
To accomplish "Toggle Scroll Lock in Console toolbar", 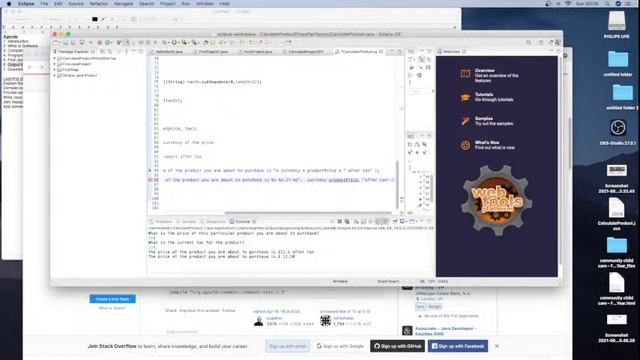I will [x=364, y=222].
